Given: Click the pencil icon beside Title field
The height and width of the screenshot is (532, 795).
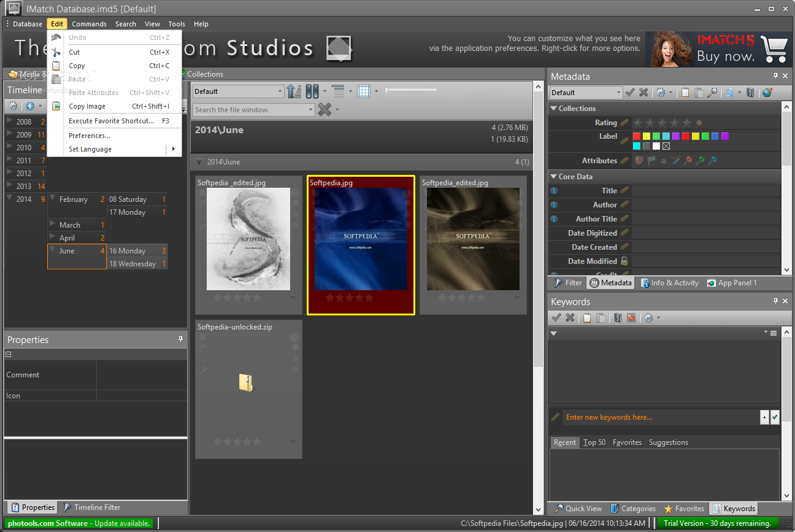Looking at the screenshot, I should point(624,190).
